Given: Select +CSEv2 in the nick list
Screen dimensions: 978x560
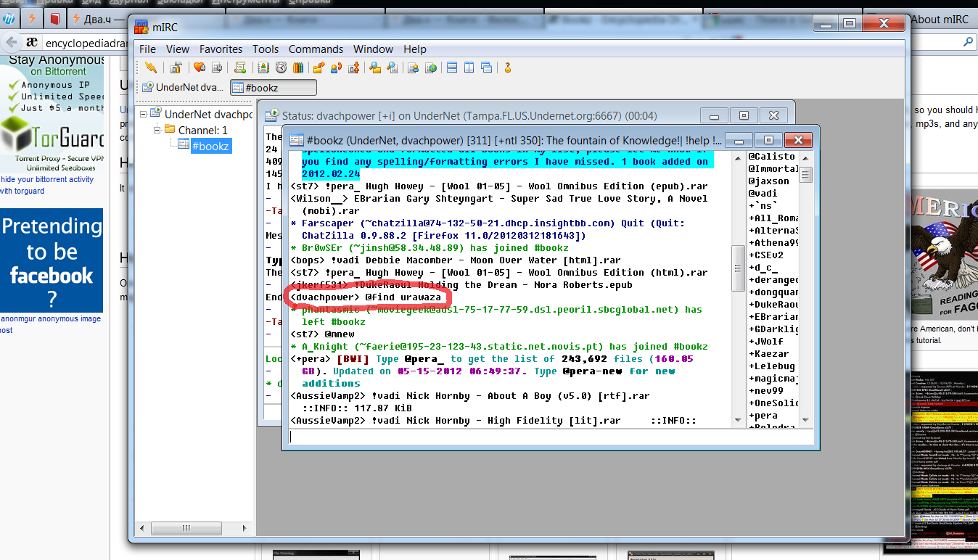Looking at the screenshot, I should click(766, 255).
